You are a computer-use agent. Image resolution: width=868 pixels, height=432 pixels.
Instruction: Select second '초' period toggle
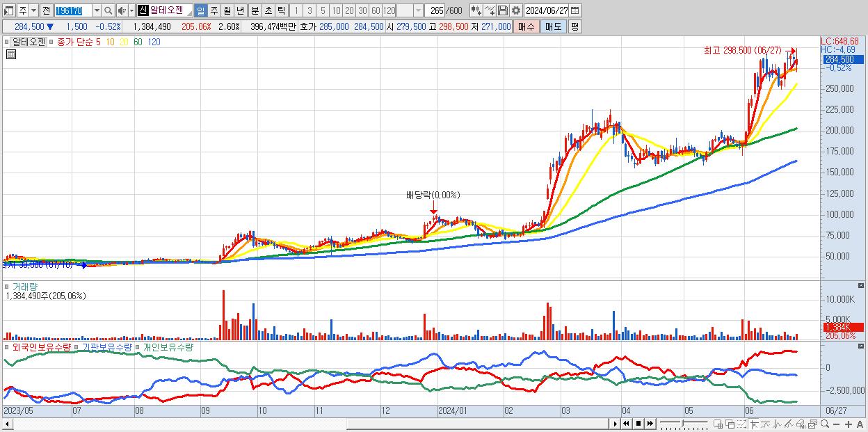[268, 10]
